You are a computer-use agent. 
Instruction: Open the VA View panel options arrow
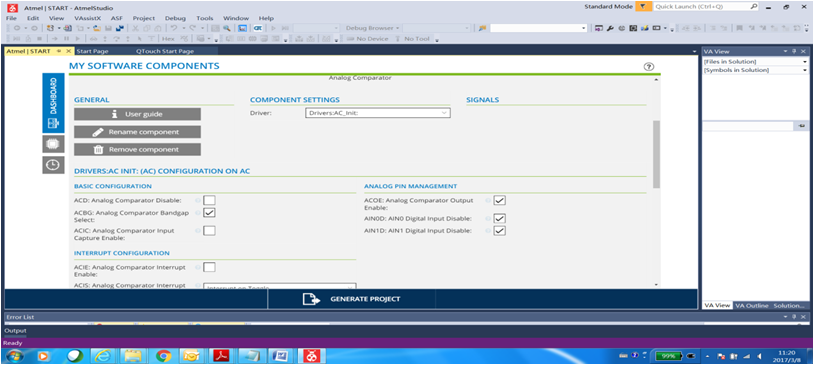pos(786,51)
